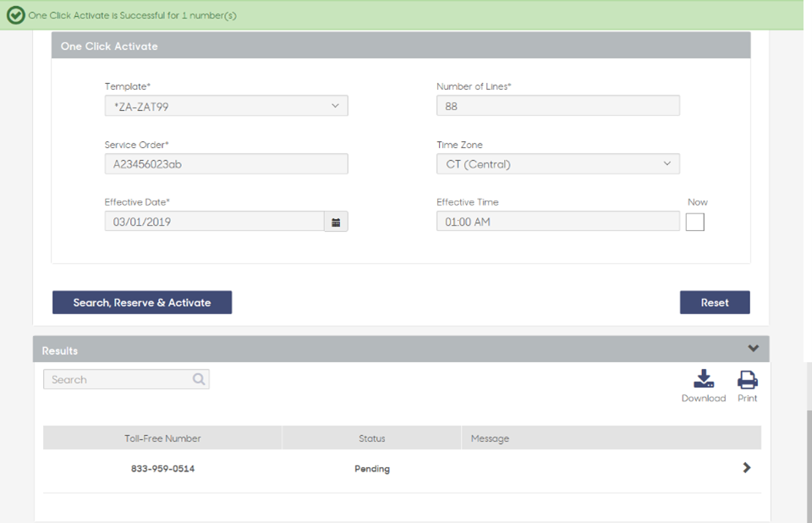Select toll-free number 833-959-0514
This screenshot has height=523, width=812.
[x=162, y=469]
